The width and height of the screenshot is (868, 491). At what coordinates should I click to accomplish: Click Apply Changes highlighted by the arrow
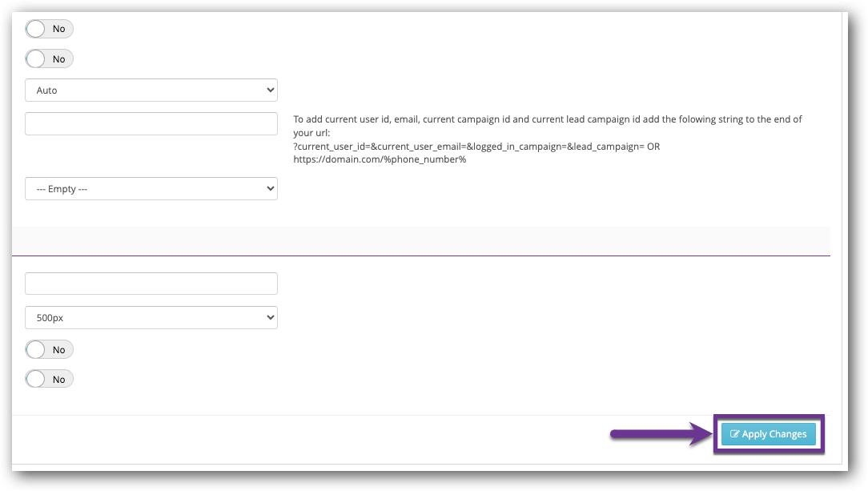769,433
